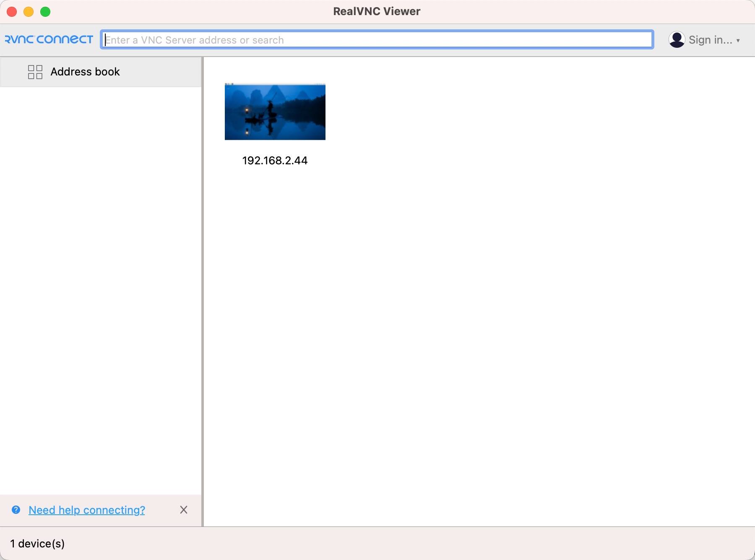Close the RealVNC Viewer window
The width and height of the screenshot is (755, 560).
coord(12,12)
